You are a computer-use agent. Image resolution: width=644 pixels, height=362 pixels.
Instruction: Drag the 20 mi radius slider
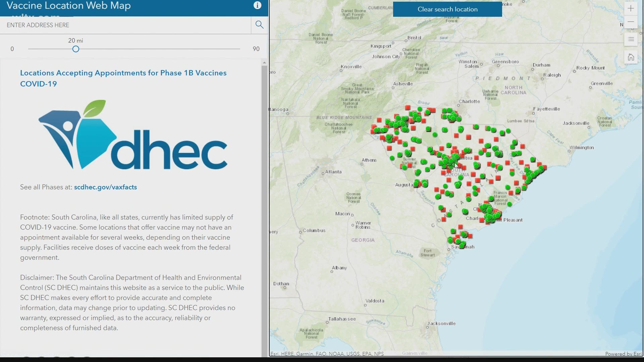coord(75,49)
